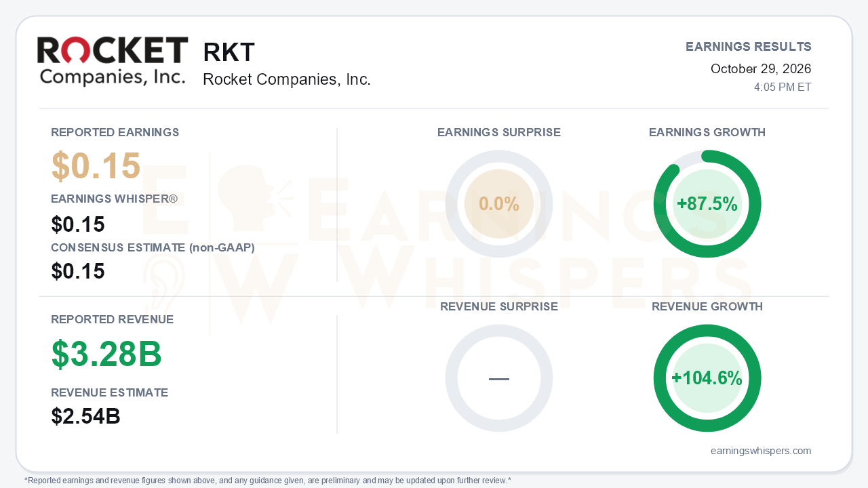Select the RKT ticker symbol
This screenshot has height=488, width=868.
[x=229, y=52]
